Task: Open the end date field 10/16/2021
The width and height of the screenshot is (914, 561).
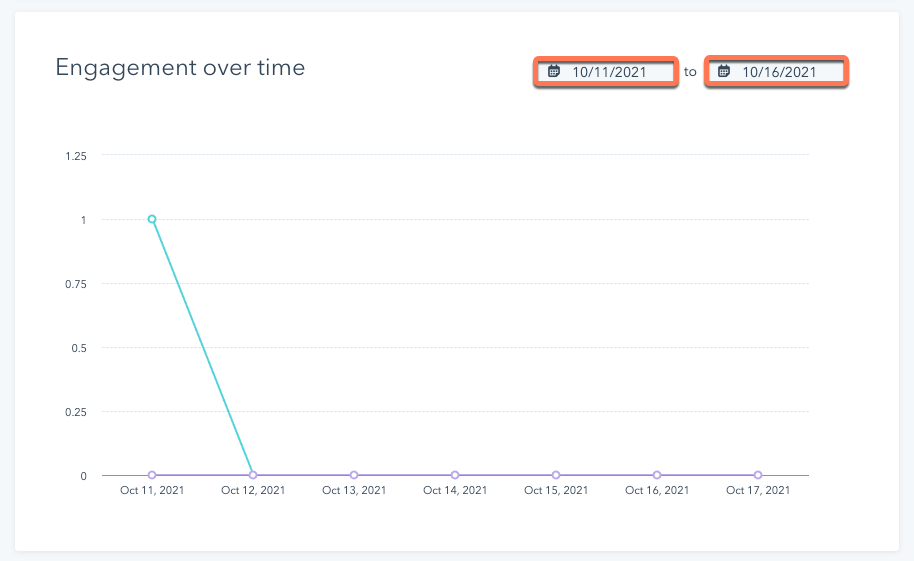Action: coord(776,72)
